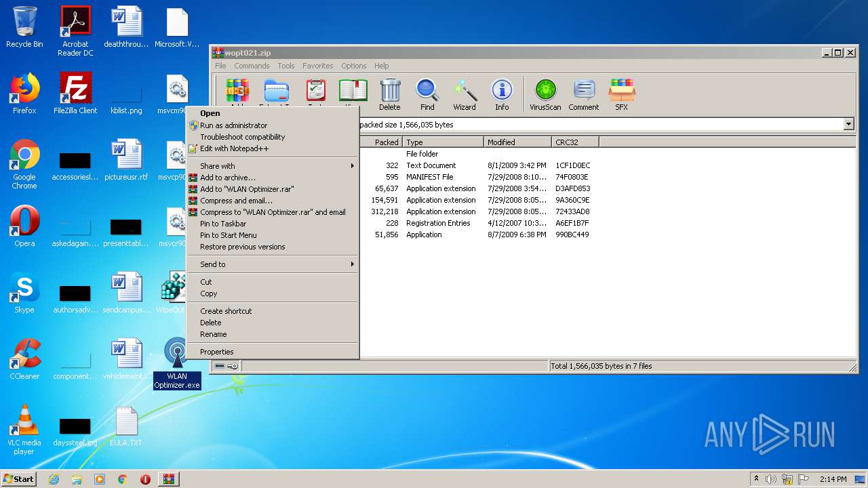This screenshot has height=488, width=868.
Task: Expand Share with submenu
Action: pos(272,166)
